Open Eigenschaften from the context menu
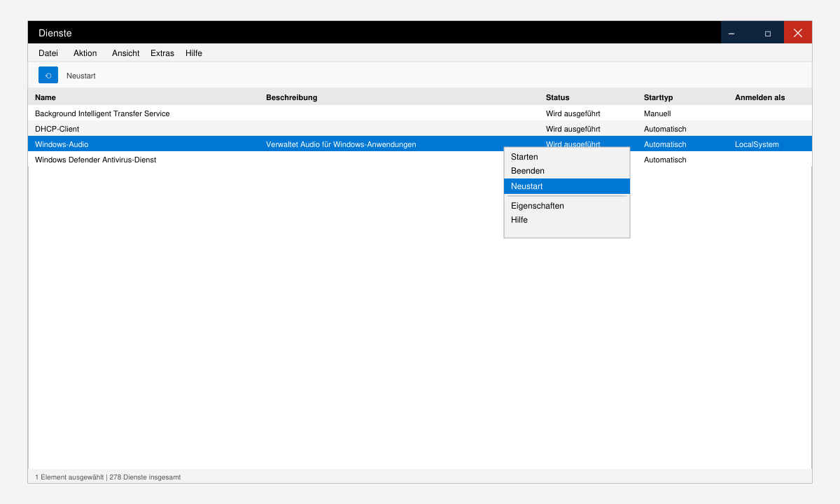The image size is (840, 504). (x=567, y=206)
